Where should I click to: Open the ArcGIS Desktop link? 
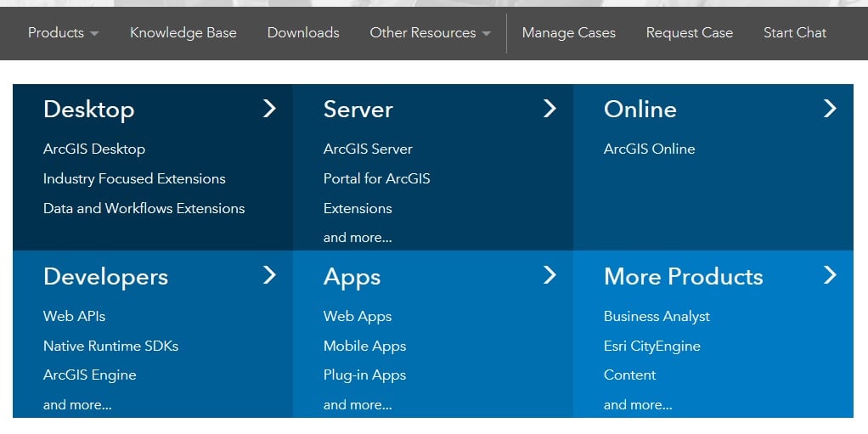94,149
